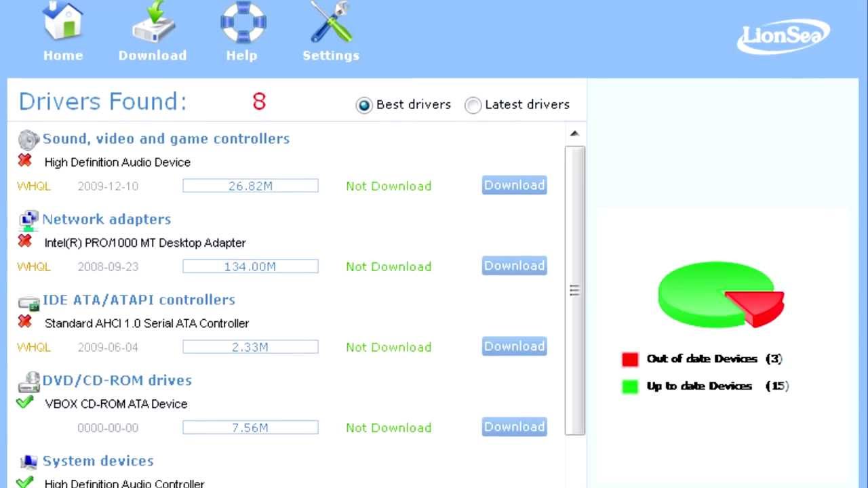Download the Intel PRO/1000 MT adapter driver
Screen dimensions: 868x488
tap(515, 266)
